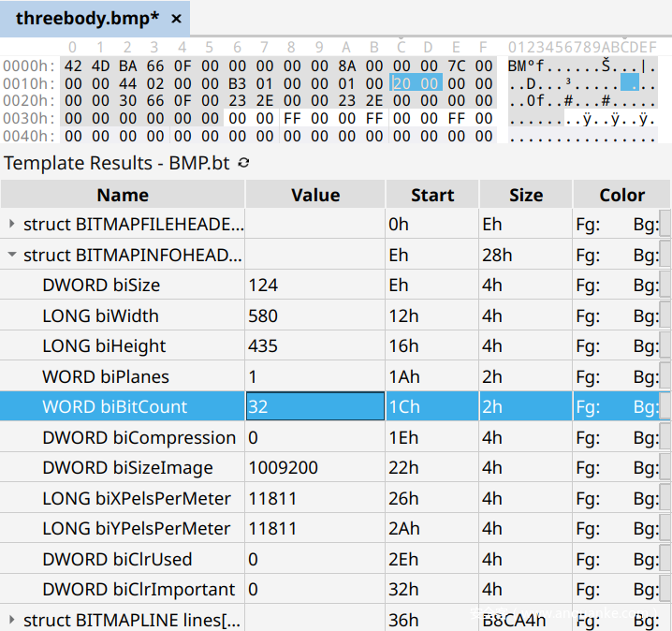Close the threebody.bmp tab
Viewport: 672px width, 631px height.
pos(176,18)
